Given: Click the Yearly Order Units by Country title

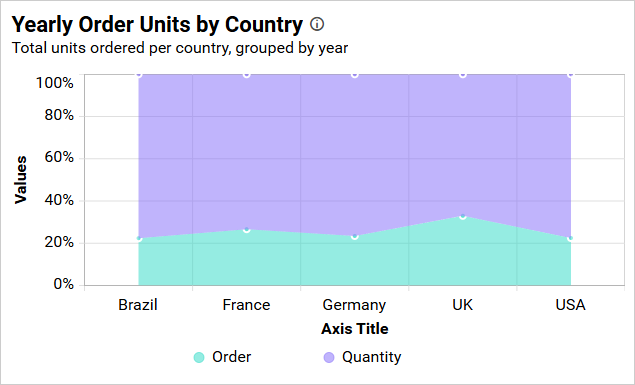Looking at the screenshot, I should pos(157,25).
